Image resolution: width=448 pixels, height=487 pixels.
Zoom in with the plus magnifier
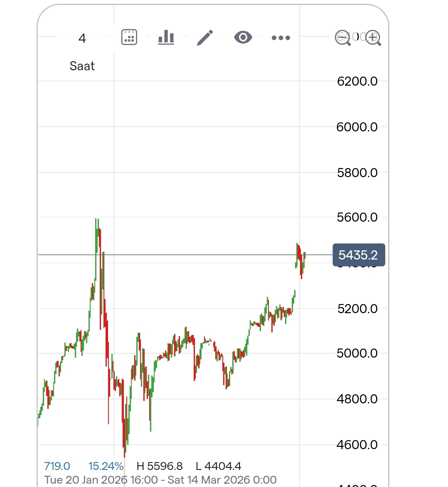(x=373, y=38)
